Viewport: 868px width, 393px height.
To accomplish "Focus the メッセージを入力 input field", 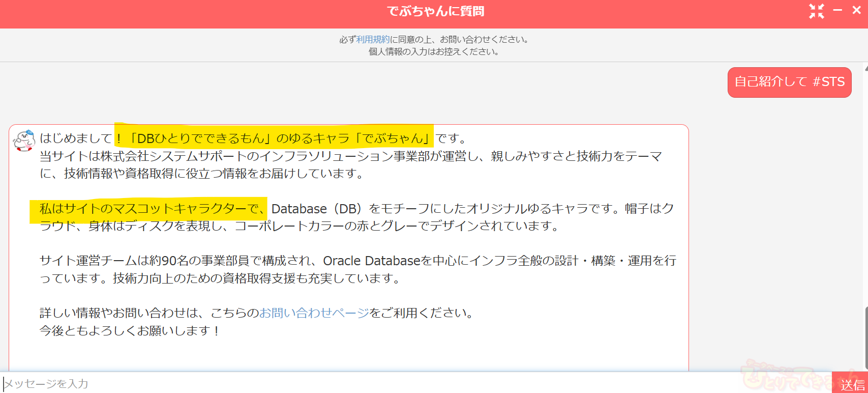I will click(416, 383).
